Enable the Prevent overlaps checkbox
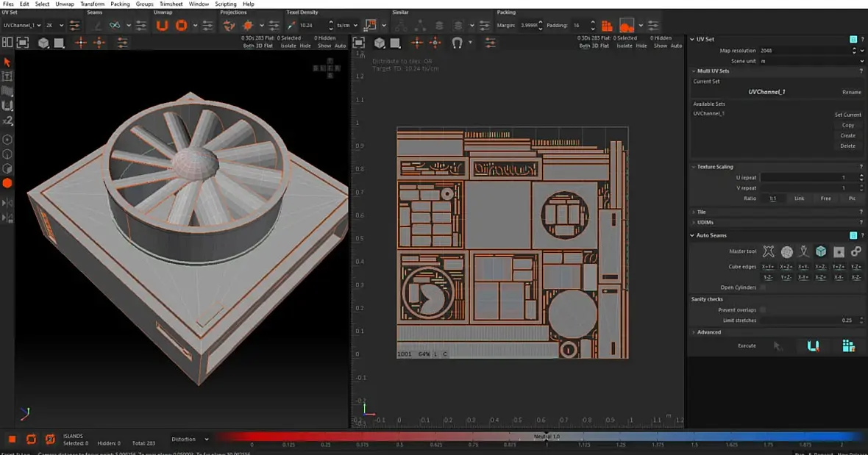 click(x=762, y=309)
